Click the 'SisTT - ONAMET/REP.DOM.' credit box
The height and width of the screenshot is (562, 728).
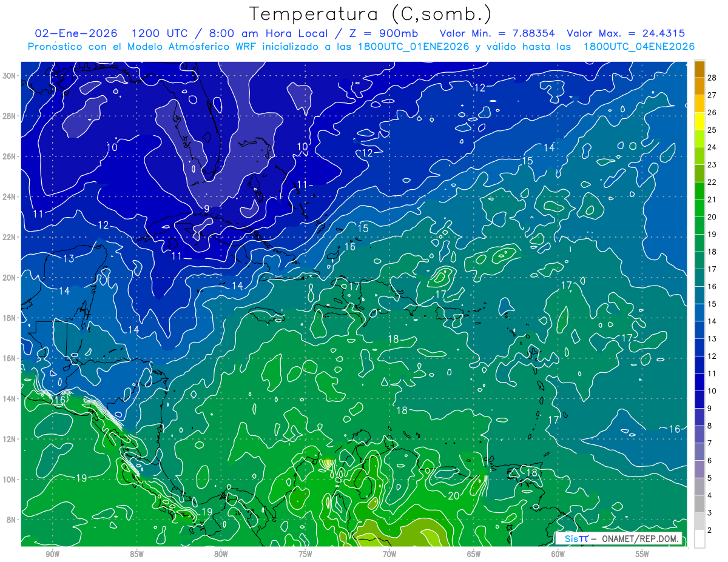(619, 539)
